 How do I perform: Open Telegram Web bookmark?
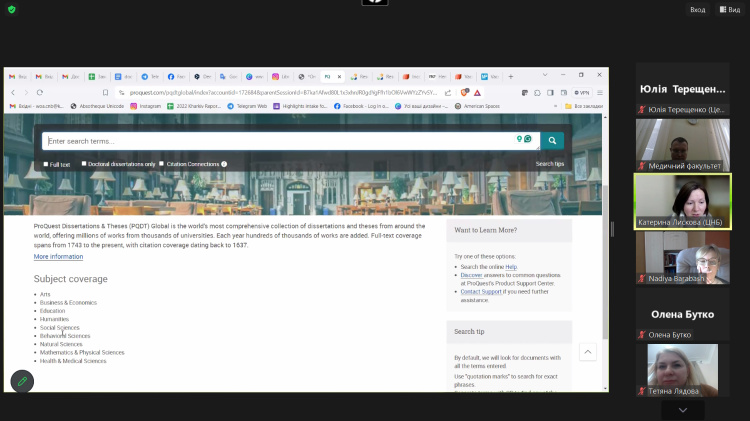tap(247, 106)
